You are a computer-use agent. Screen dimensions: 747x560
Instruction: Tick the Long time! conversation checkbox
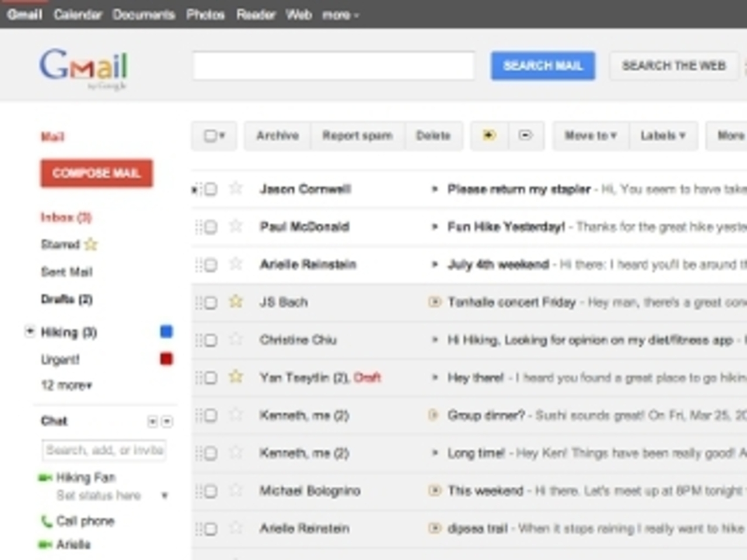click(211, 453)
